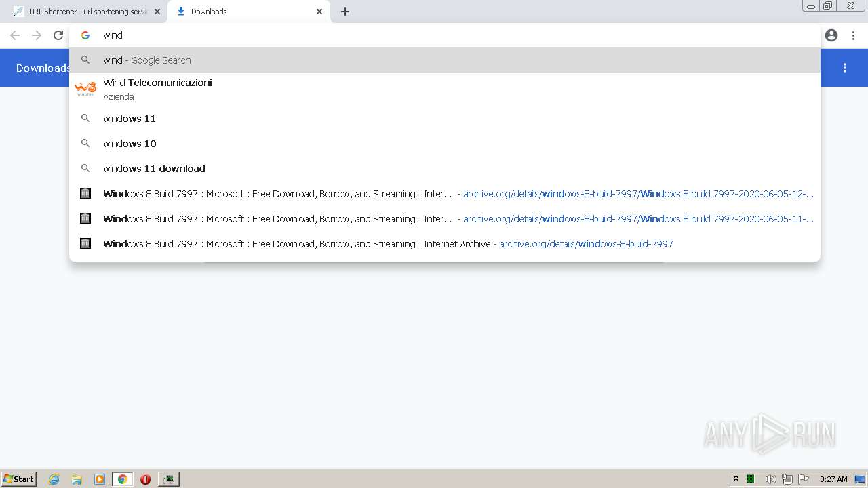This screenshot has height=488, width=868.
Task: Pick the 'windows 10' search suggestion
Action: coord(444,144)
